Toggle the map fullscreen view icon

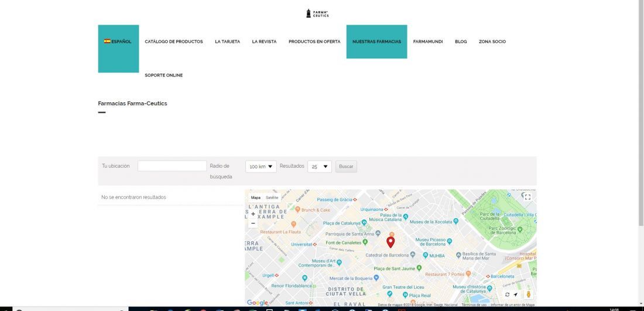527,197
